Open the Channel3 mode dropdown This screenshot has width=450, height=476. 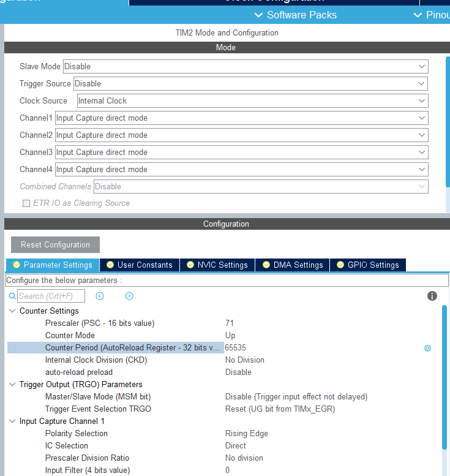[242, 152]
